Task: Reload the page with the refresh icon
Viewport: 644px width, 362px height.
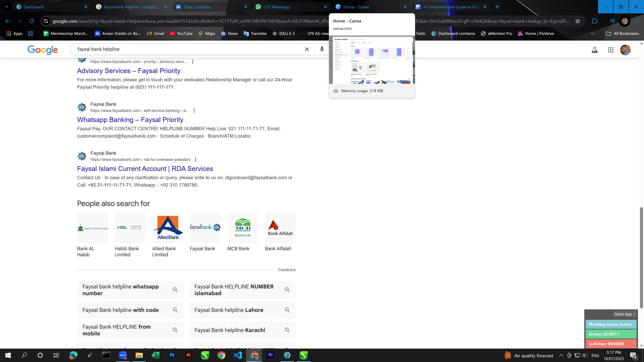Action: click(32, 21)
